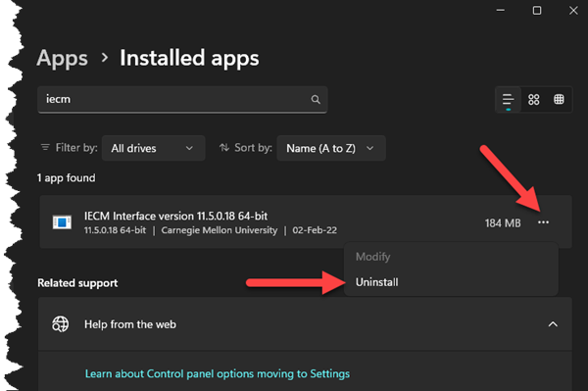The width and height of the screenshot is (588, 391).
Task: Select Modify in the context menu
Action: (x=372, y=257)
